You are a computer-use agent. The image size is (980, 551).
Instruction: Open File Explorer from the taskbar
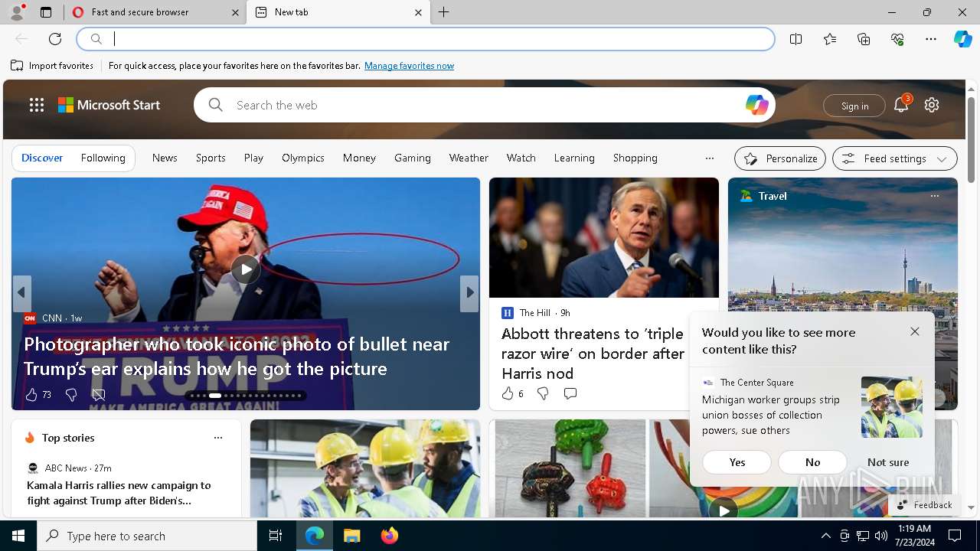click(351, 536)
